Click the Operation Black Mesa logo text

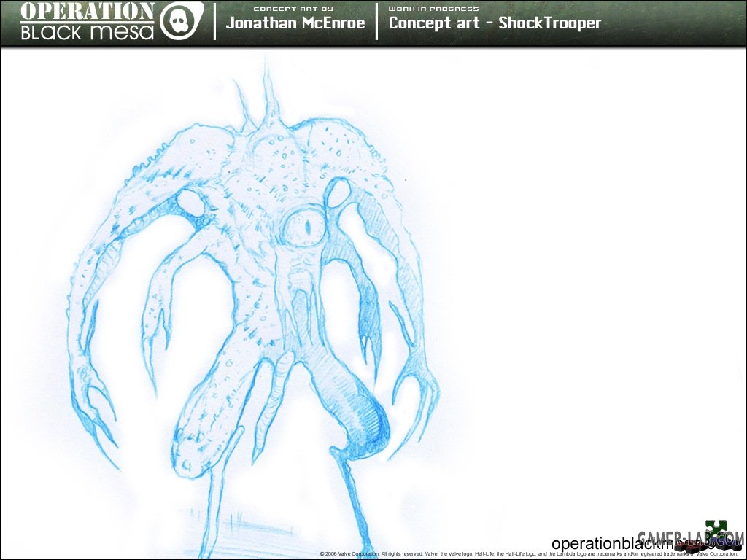88,21
